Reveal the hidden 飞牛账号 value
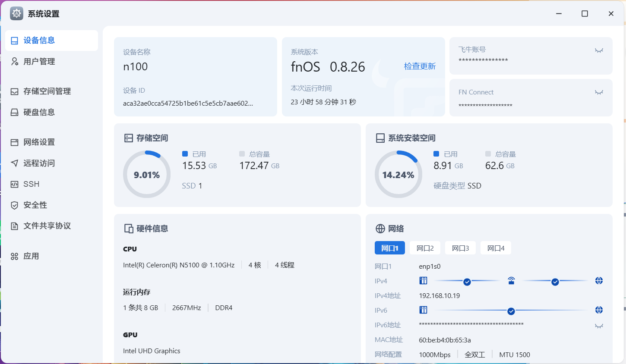 coord(599,50)
